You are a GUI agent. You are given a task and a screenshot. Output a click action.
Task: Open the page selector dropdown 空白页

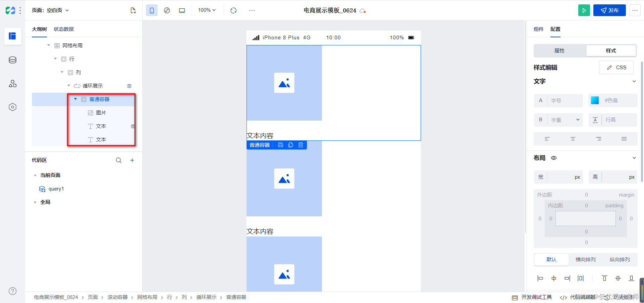tap(50, 10)
